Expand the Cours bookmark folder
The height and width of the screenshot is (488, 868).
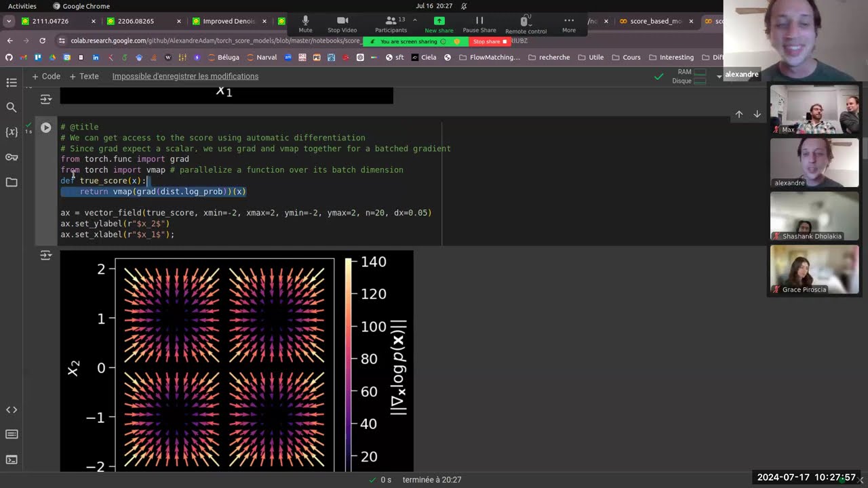pos(625,58)
